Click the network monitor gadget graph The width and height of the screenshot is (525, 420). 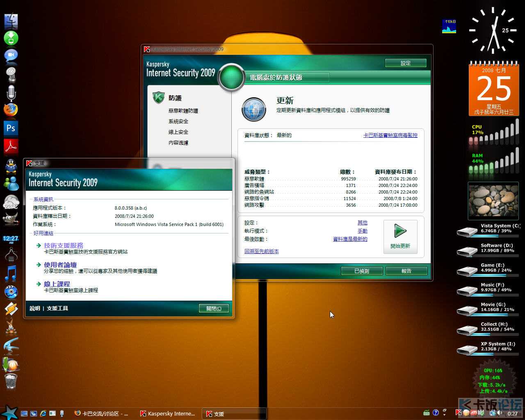click(x=449, y=26)
